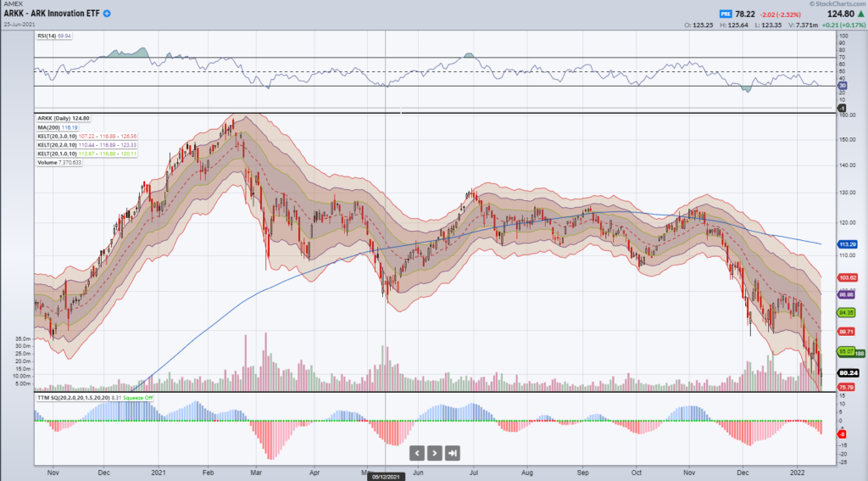
Task: Click the Volume 7,370,633 legend label
Action: pos(59,163)
